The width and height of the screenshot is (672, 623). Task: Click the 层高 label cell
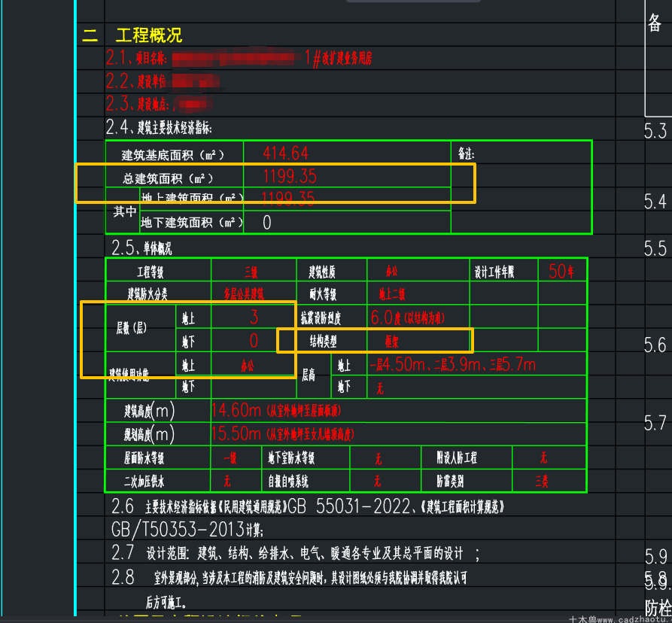point(314,375)
